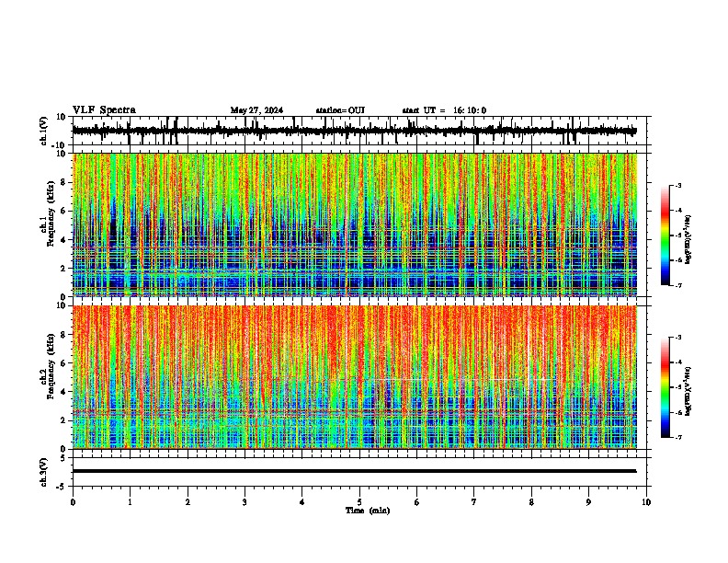
Task: Click the 'VLF Spectra' plot title
Action: [104, 110]
